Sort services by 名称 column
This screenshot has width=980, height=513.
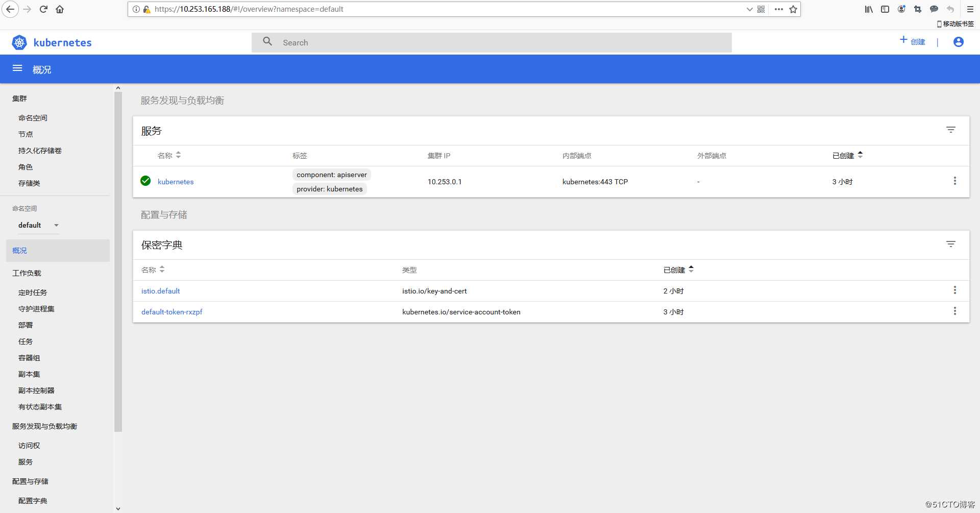pos(169,155)
